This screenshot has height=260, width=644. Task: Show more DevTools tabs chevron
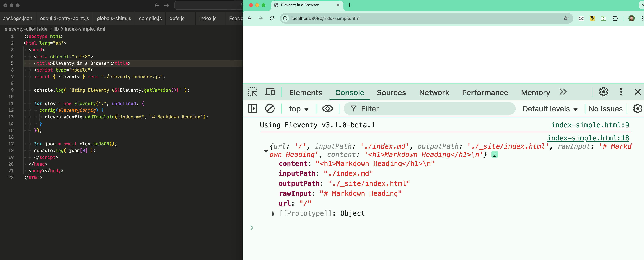pyautogui.click(x=563, y=92)
